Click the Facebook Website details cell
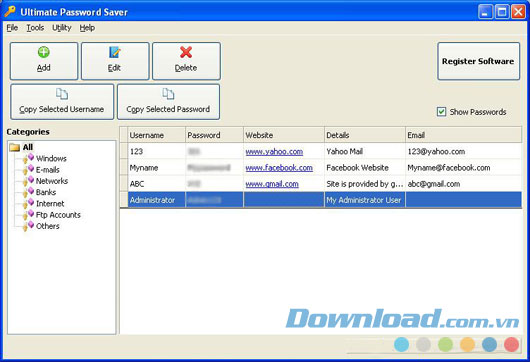This screenshot has width=530, height=362. (x=365, y=168)
